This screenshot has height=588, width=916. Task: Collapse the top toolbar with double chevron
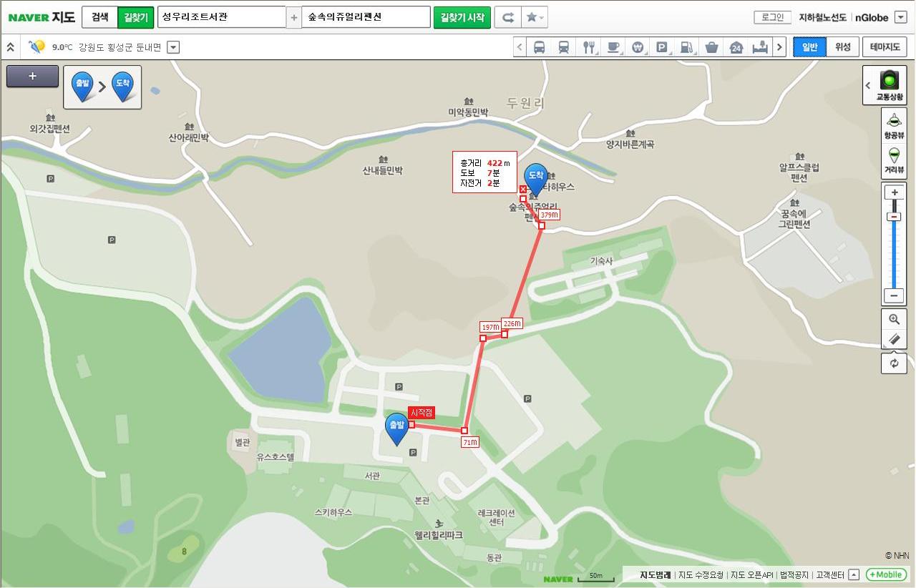click(x=11, y=47)
